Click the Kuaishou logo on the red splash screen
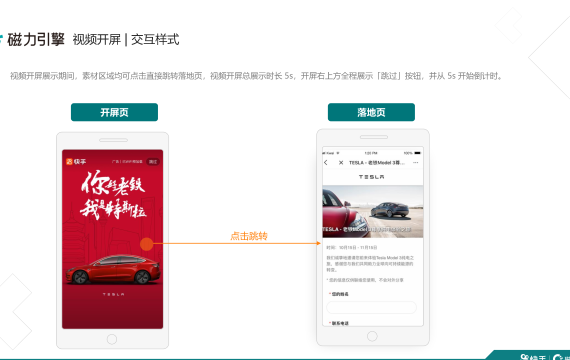 coord(76,161)
